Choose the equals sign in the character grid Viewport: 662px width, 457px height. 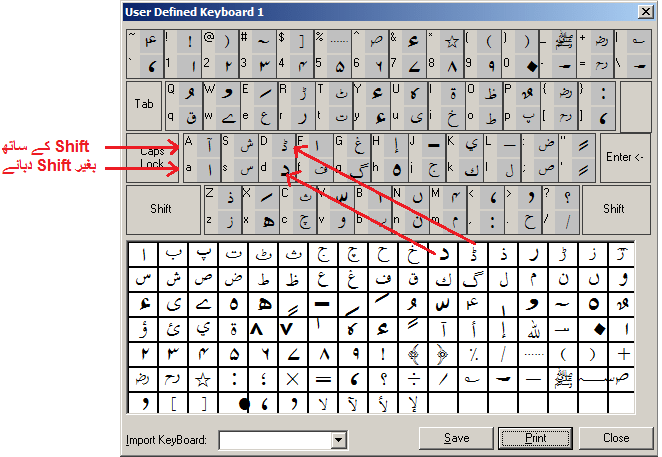click(323, 379)
